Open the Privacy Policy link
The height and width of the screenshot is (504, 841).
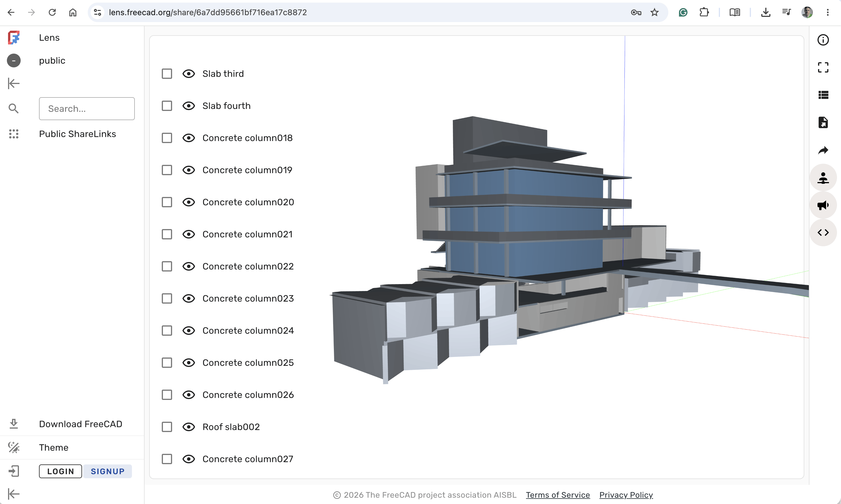coord(626,495)
